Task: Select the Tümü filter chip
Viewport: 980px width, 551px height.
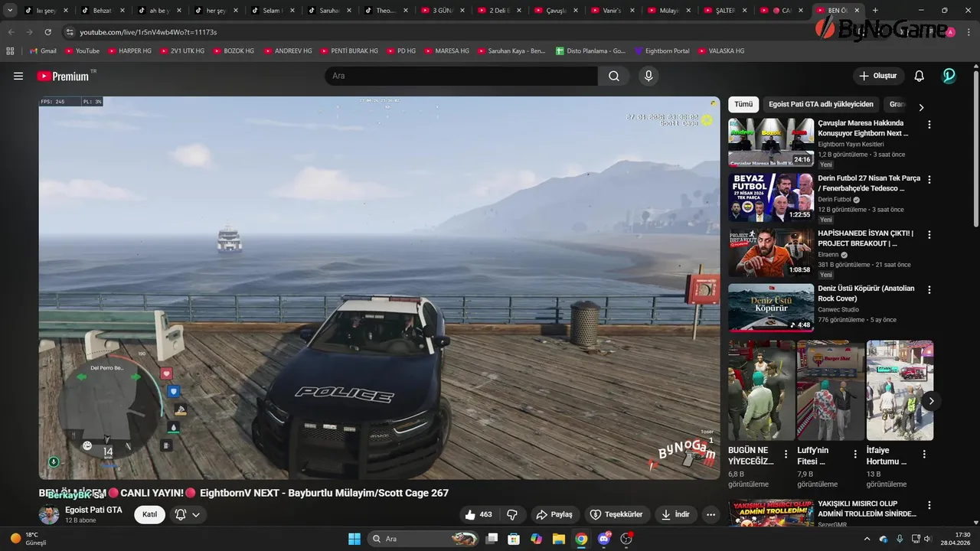Action: (x=743, y=105)
